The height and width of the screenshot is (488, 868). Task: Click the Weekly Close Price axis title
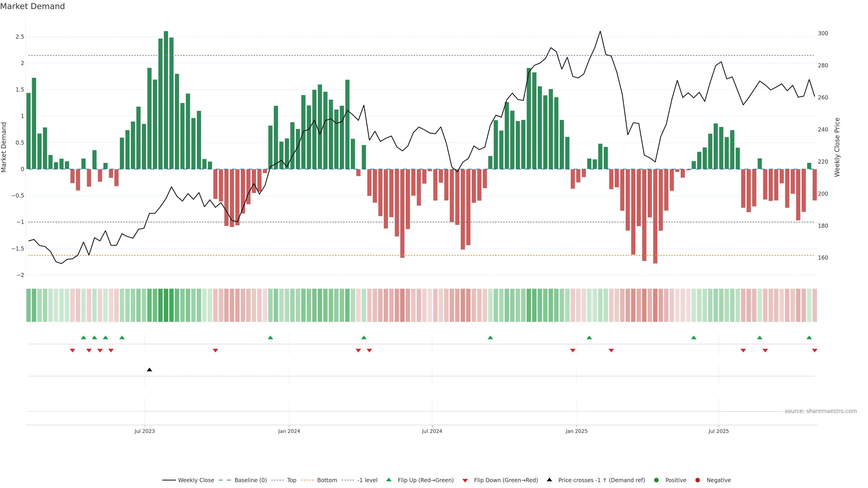[x=837, y=147]
